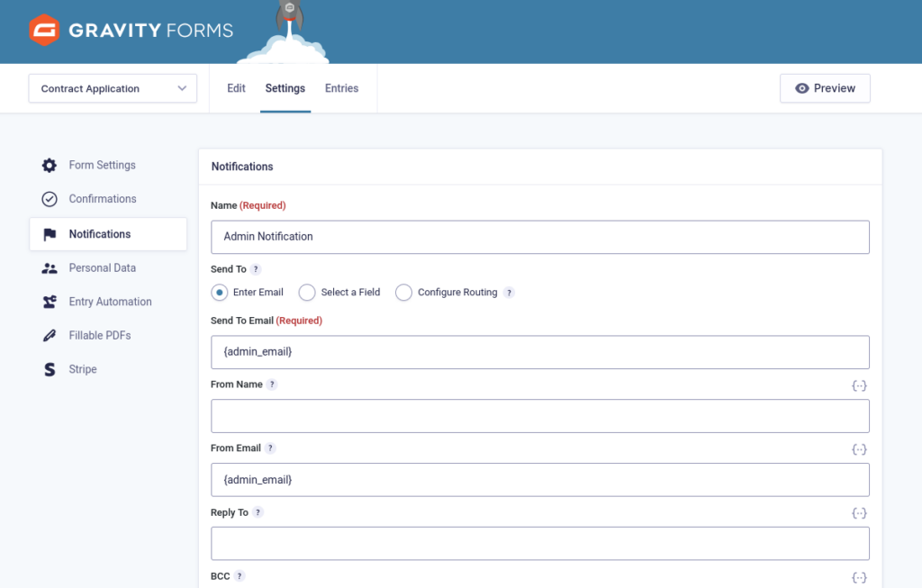Switch to the Settings tab
This screenshot has width=922, height=588.
285,88
